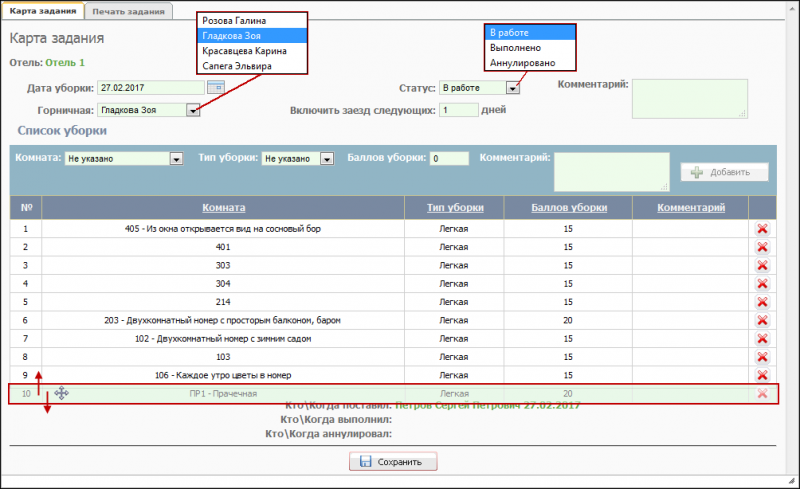Choose Выполнено in the status list
The image size is (800, 489).
(516, 47)
